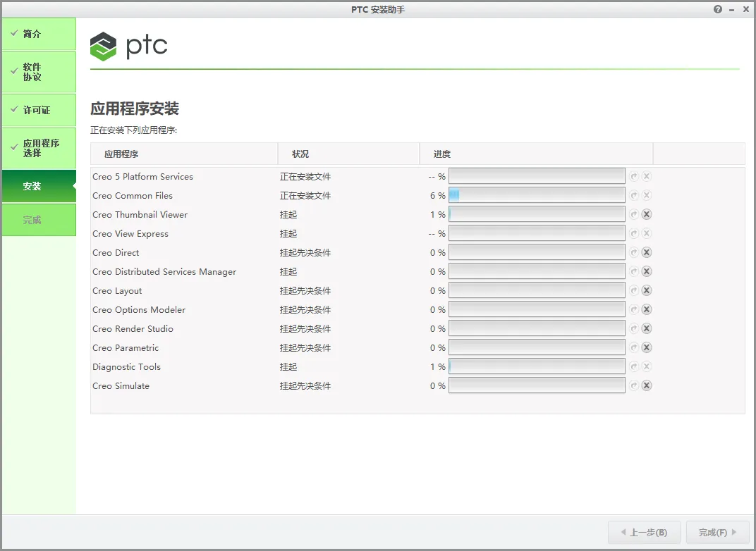Click the 正在安装下列应用程序 subtitle
The width and height of the screenshot is (756, 551).
point(133,130)
